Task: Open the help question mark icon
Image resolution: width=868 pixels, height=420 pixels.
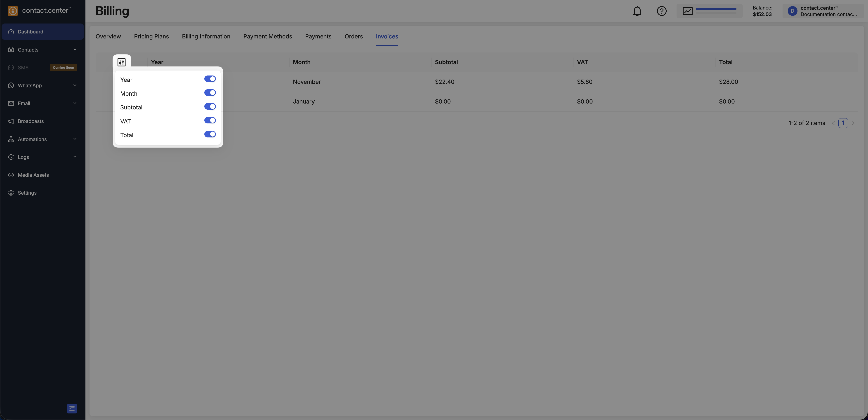Action: tap(661, 11)
